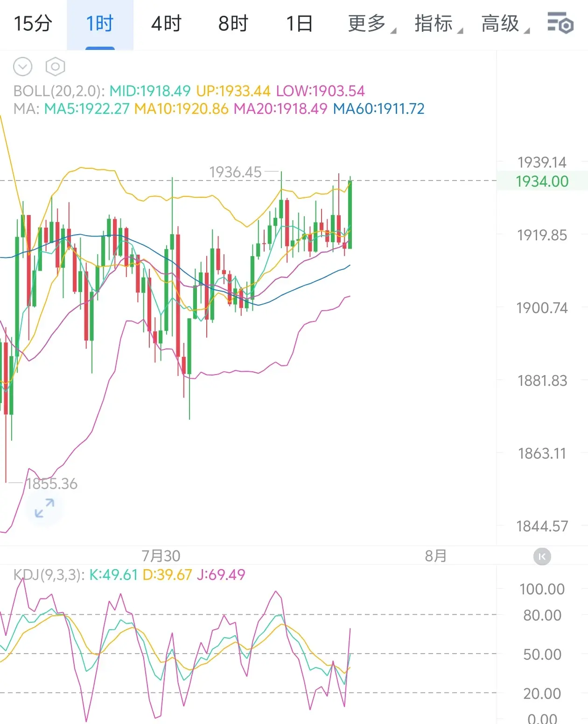Click the MA10:1920.86 label
This screenshot has height=724, width=588.
tap(181, 109)
